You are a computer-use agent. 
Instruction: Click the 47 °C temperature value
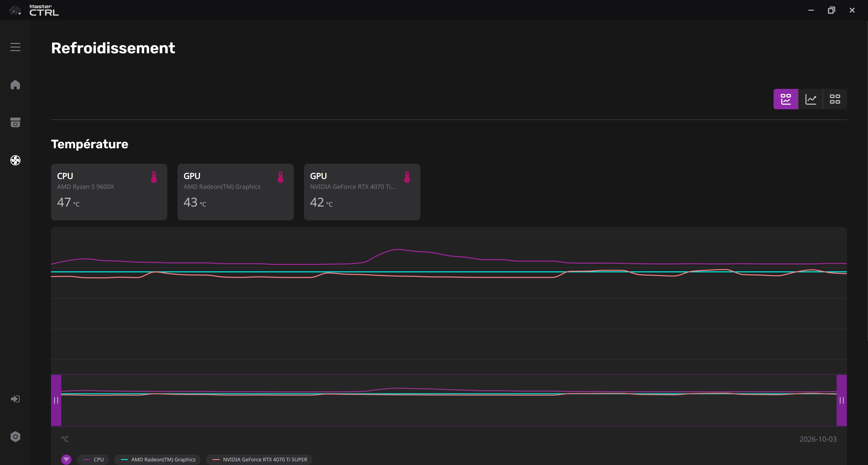tap(68, 202)
